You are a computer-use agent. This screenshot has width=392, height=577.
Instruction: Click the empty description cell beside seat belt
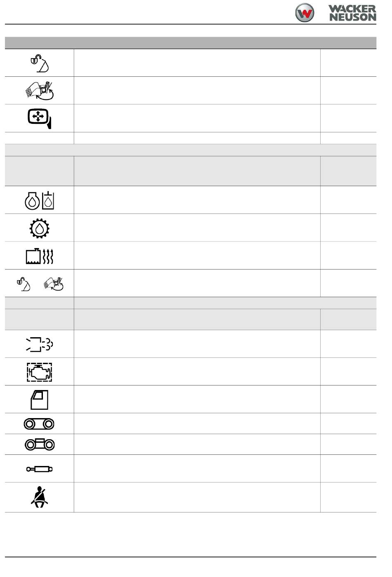point(197,497)
